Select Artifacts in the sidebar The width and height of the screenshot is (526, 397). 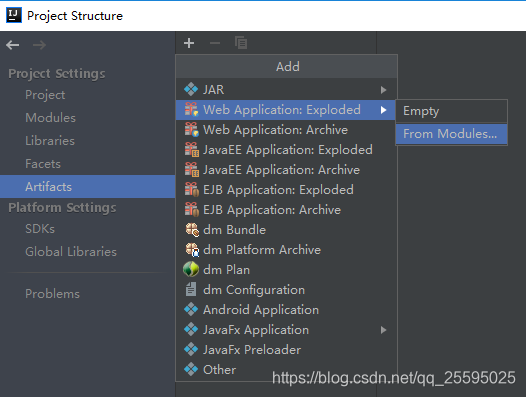87,187
